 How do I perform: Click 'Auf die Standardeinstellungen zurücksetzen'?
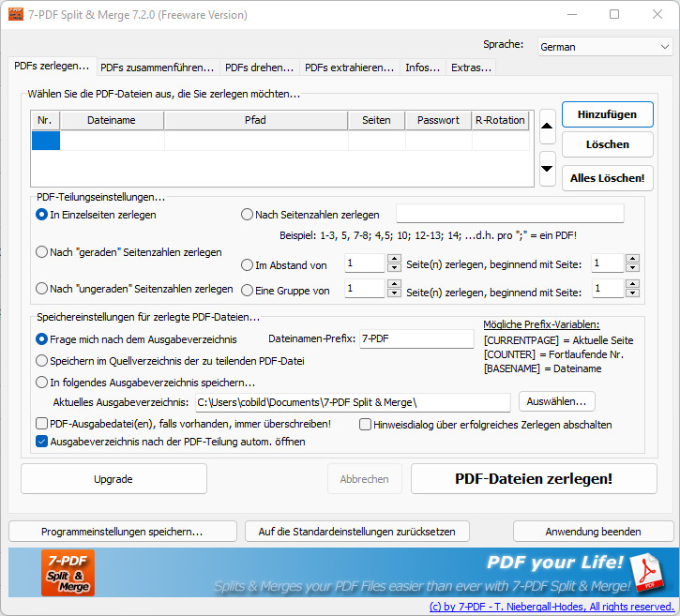click(357, 532)
